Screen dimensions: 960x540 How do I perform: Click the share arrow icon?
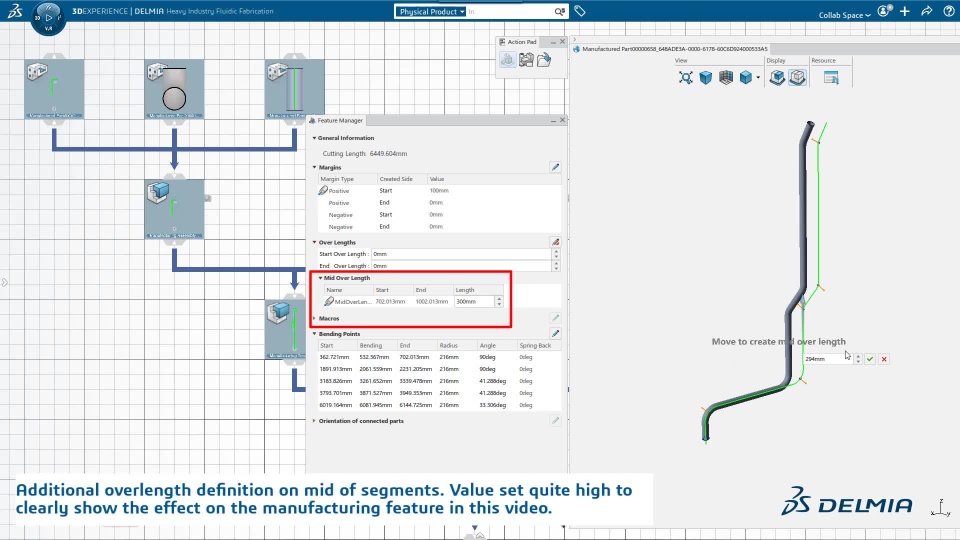pos(926,11)
